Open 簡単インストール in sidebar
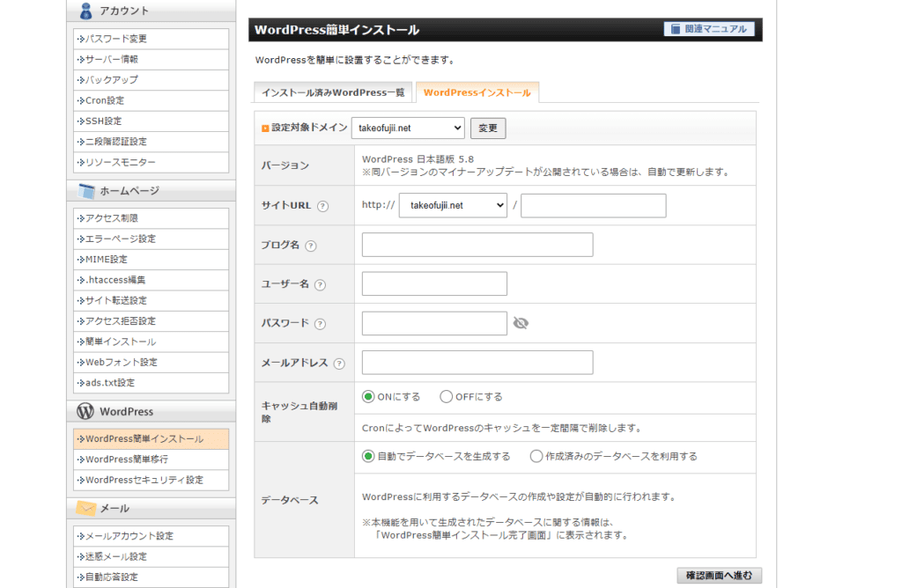 tap(151, 342)
